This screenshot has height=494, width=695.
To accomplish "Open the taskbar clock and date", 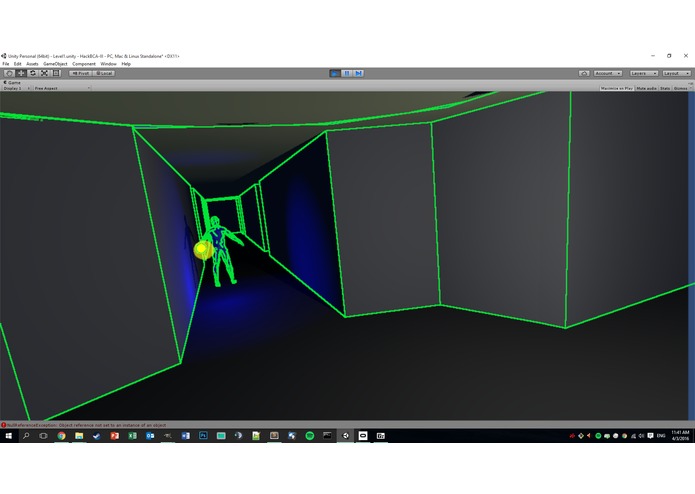I will 680,436.
